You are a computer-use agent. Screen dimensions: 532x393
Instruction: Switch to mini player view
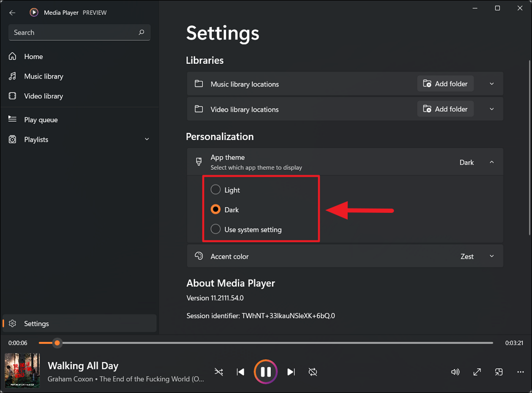click(x=499, y=372)
